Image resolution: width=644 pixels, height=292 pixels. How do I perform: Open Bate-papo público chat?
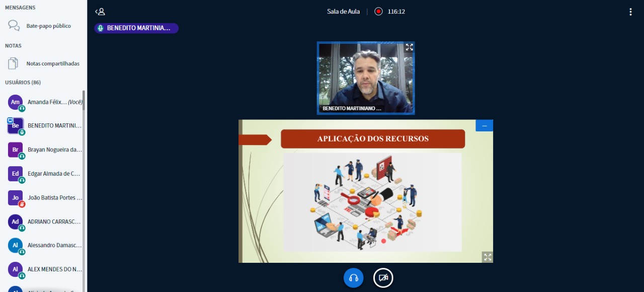click(43, 26)
